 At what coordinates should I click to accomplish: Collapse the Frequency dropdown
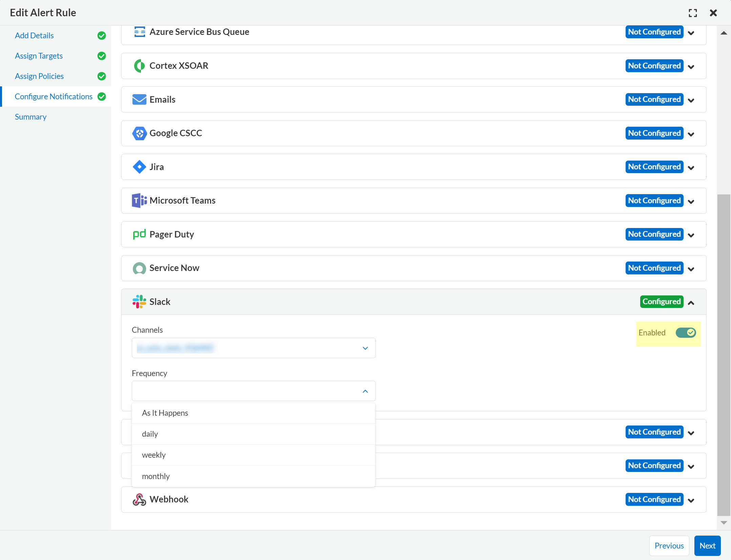click(365, 391)
